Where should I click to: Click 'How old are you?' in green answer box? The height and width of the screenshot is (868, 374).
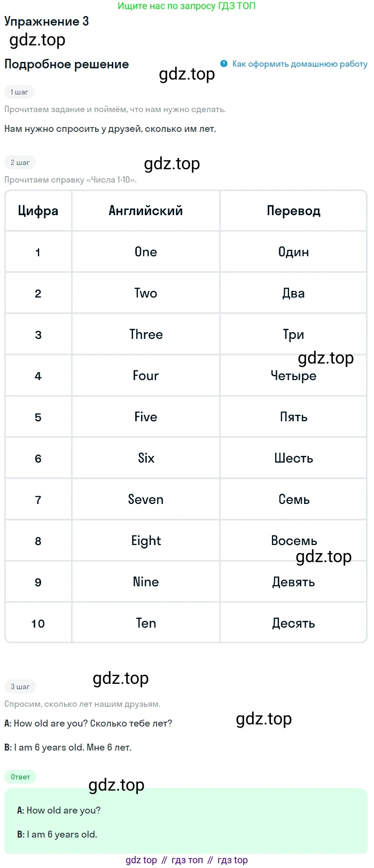[64, 810]
